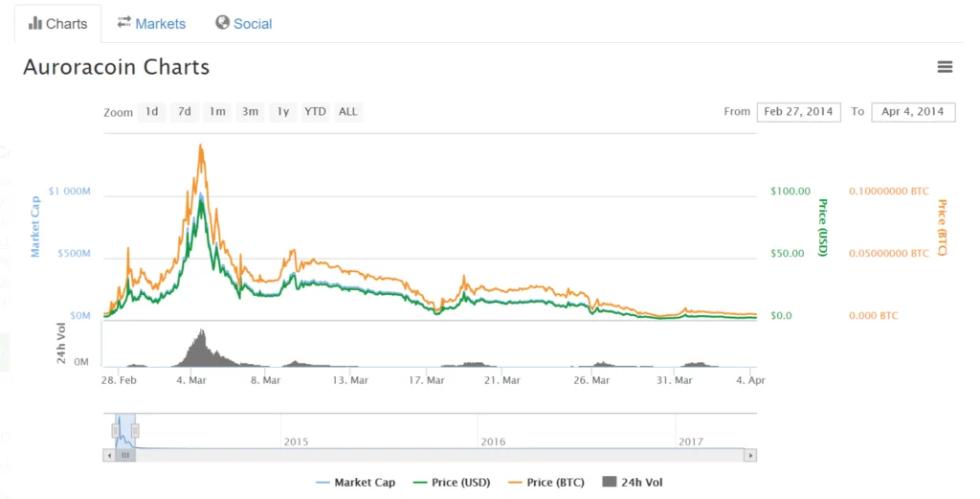Click the vertical Price (BTC) axis title

click(942, 227)
